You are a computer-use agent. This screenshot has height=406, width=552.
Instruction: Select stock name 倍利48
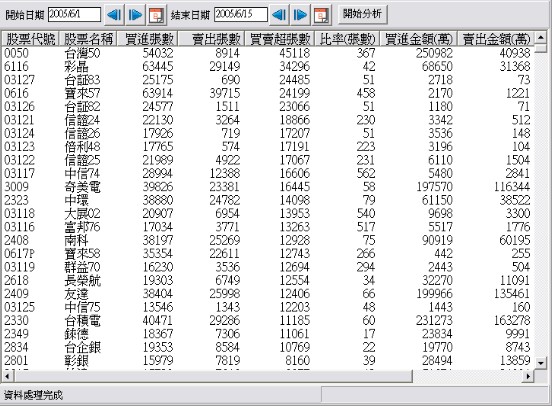pos(82,147)
